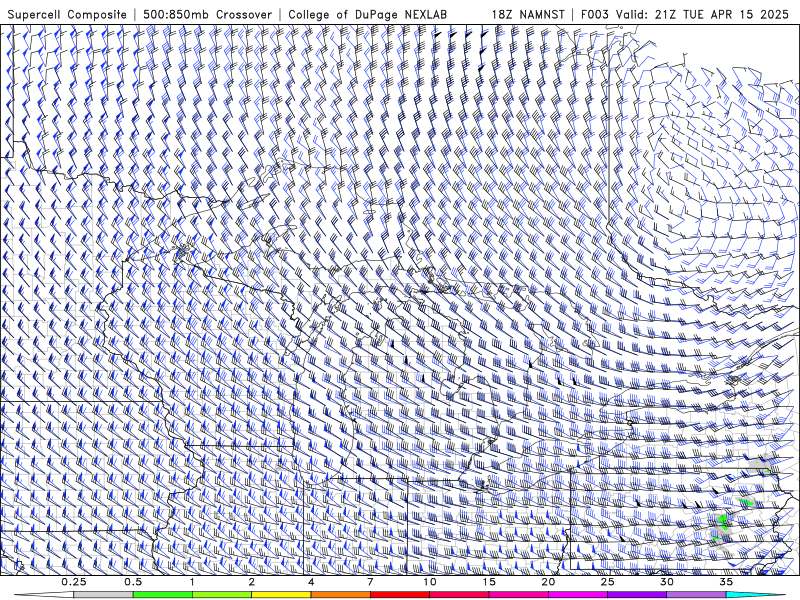The width and height of the screenshot is (800, 600).
Task: Click the legend value 15
Action: [489, 582]
